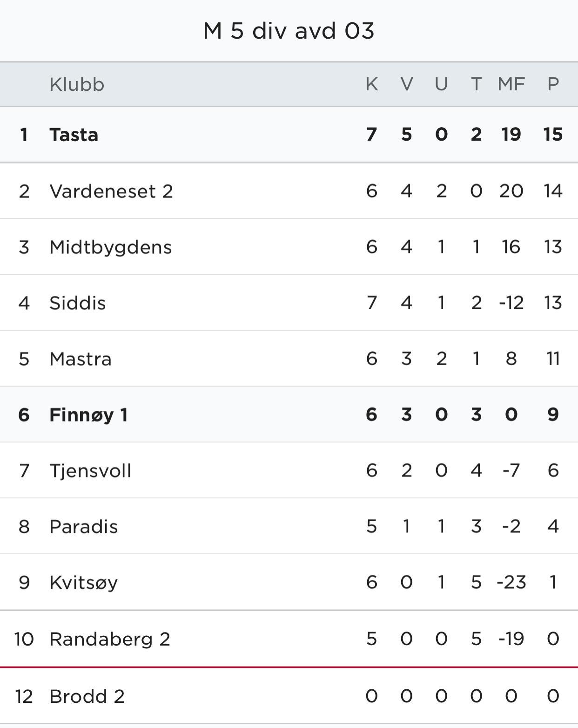Click the MF goal difference header

click(x=511, y=84)
